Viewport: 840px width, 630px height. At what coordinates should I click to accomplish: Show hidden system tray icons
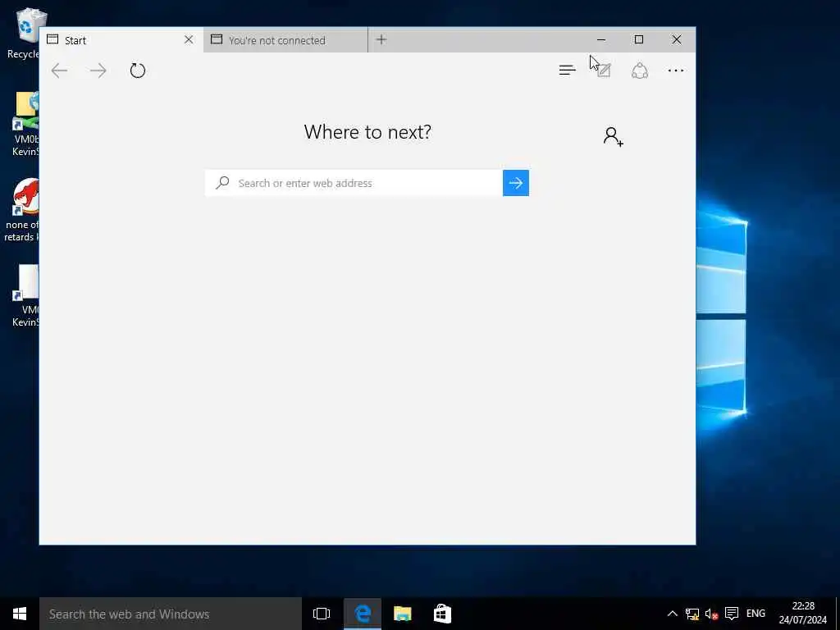tap(673, 614)
